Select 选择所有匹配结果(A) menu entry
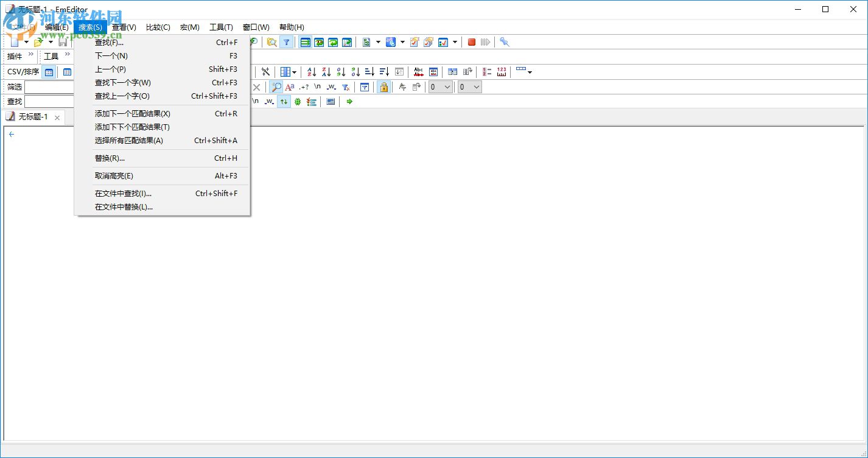Screen dimensions: 868x458 point(162,141)
